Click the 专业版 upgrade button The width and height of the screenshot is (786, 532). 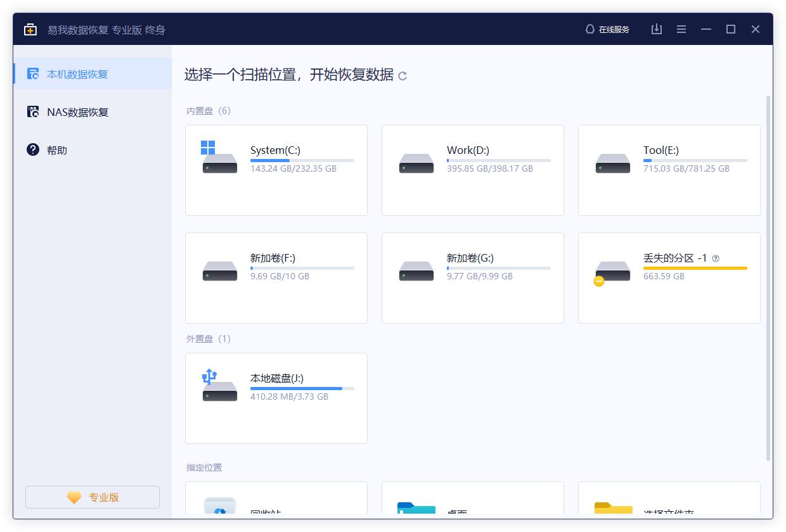(x=92, y=497)
